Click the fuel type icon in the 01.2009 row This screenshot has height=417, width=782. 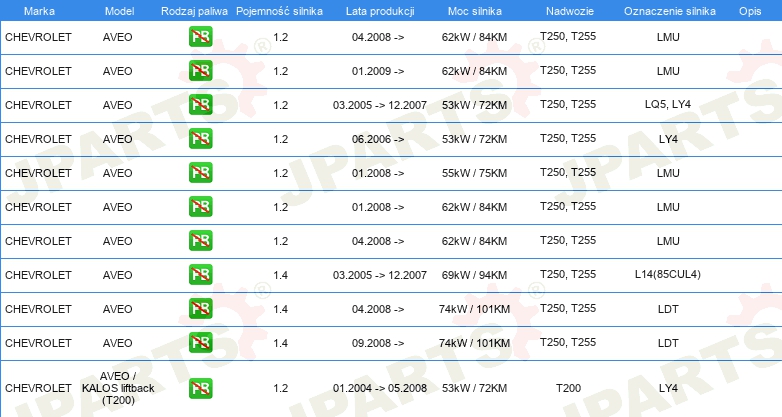coord(200,71)
